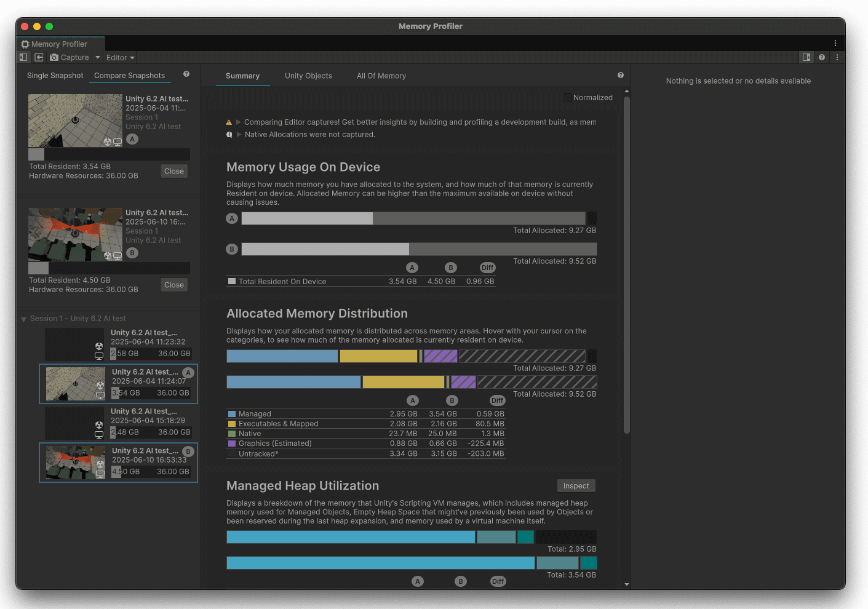Click the Memory Profiler chip icon on the tab
868x609 pixels.
tap(25, 44)
